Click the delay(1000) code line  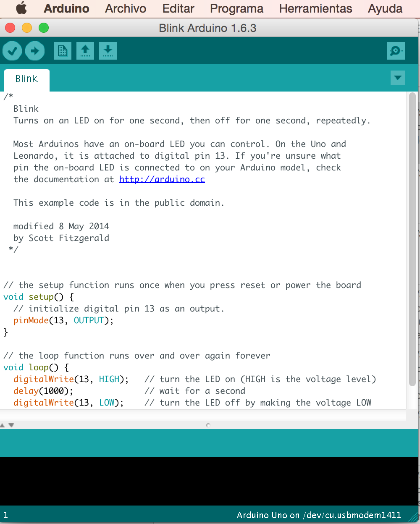click(x=43, y=391)
